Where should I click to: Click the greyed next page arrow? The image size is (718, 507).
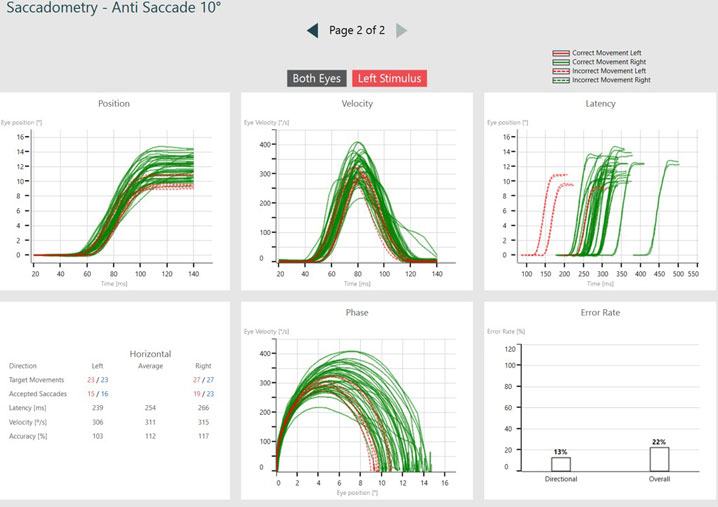coord(402,31)
